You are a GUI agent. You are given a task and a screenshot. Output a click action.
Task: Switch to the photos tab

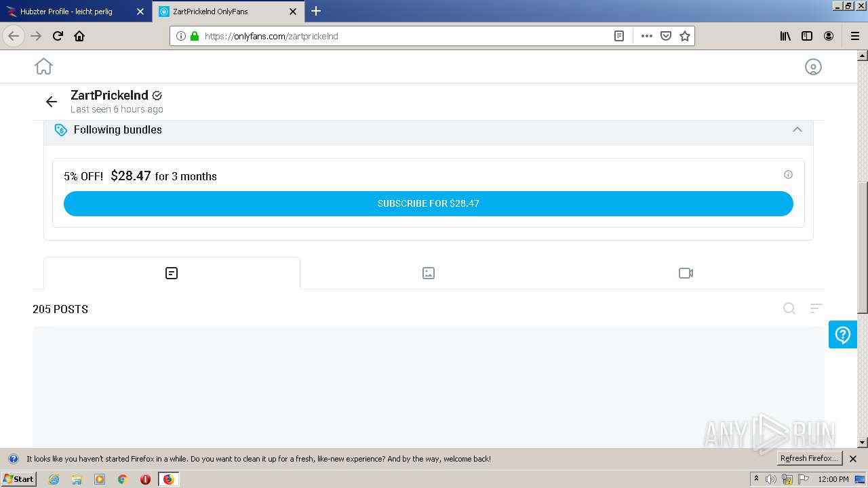pyautogui.click(x=429, y=273)
